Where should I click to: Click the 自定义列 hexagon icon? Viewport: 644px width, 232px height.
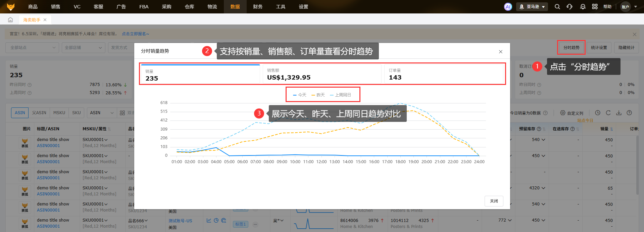[563, 113]
